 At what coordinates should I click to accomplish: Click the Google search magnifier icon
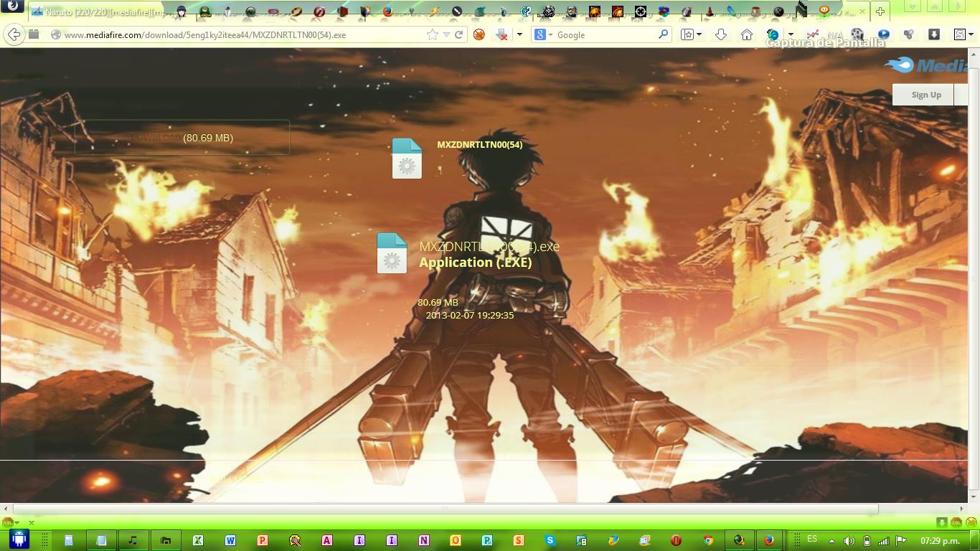coord(663,34)
